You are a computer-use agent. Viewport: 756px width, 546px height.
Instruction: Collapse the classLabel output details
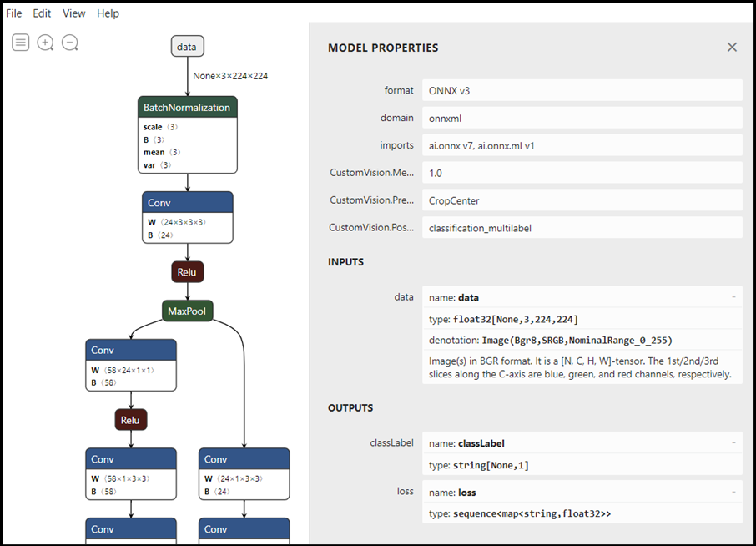tap(733, 443)
